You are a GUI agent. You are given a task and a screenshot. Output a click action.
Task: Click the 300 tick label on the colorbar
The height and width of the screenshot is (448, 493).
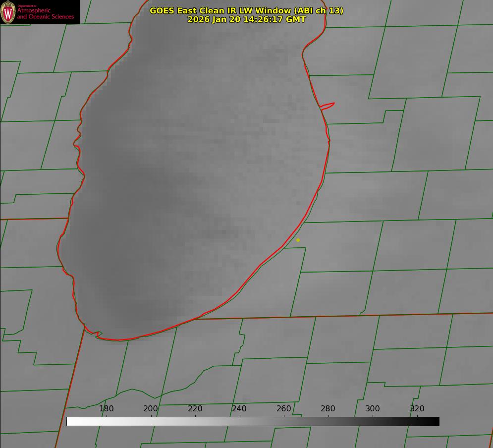(x=373, y=409)
